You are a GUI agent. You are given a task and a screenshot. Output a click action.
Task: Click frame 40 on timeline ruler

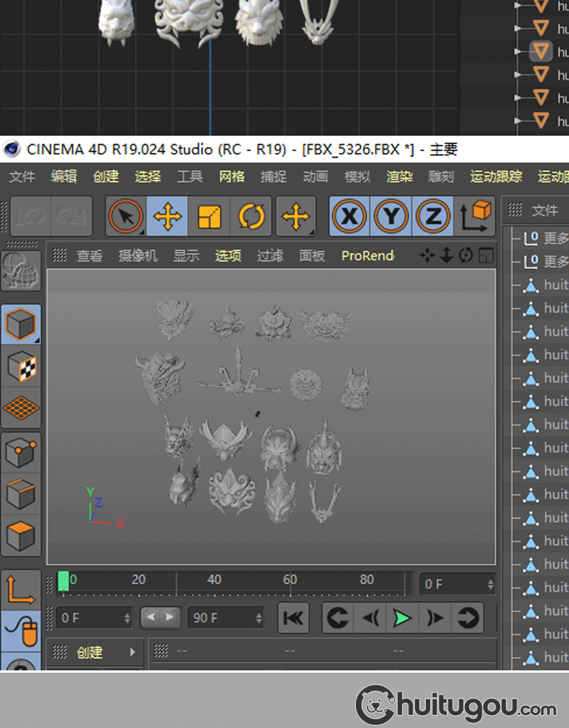pos(214,579)
